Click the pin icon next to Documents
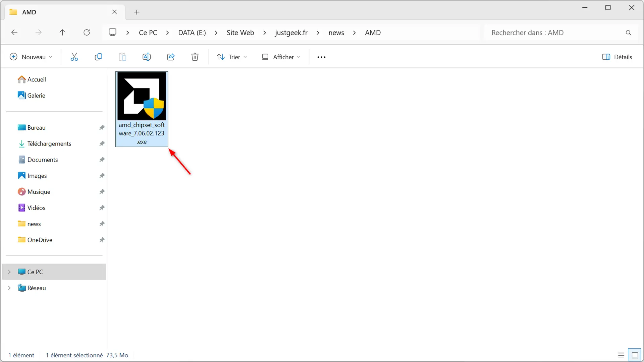The image size is (644, 362). 102,160
